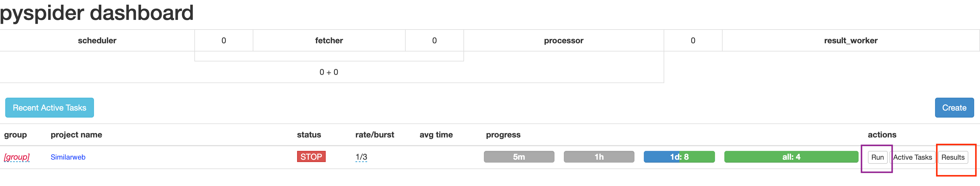Sort by the status column header

[x=309, y=135]
